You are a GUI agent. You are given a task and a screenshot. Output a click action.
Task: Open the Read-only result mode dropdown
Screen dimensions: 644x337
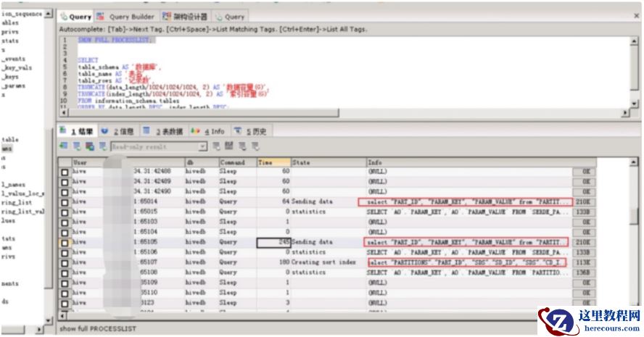pyautogui.click(x=203, y=146)
